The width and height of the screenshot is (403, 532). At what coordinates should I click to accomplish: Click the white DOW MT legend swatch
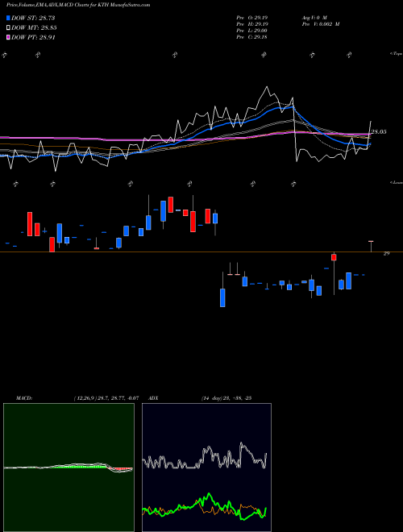pos(9,28)
